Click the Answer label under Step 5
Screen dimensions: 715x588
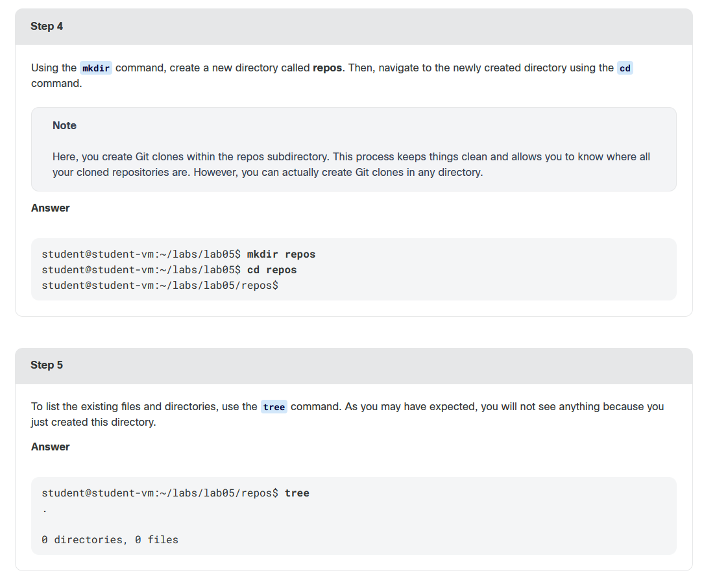tap(50, 447)
